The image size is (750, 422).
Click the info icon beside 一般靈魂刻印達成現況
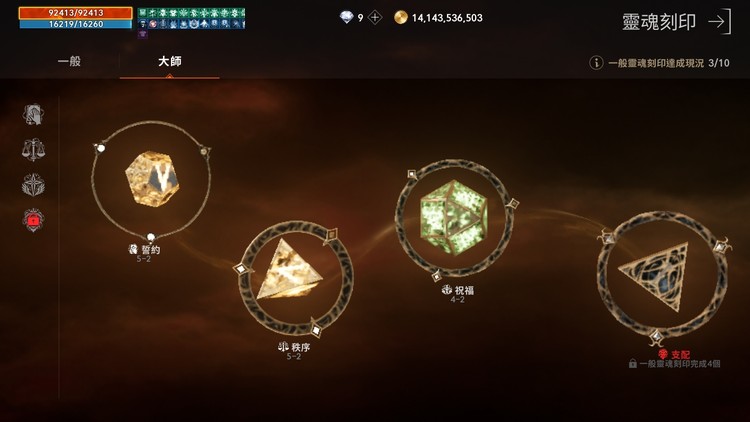(596, 63)
